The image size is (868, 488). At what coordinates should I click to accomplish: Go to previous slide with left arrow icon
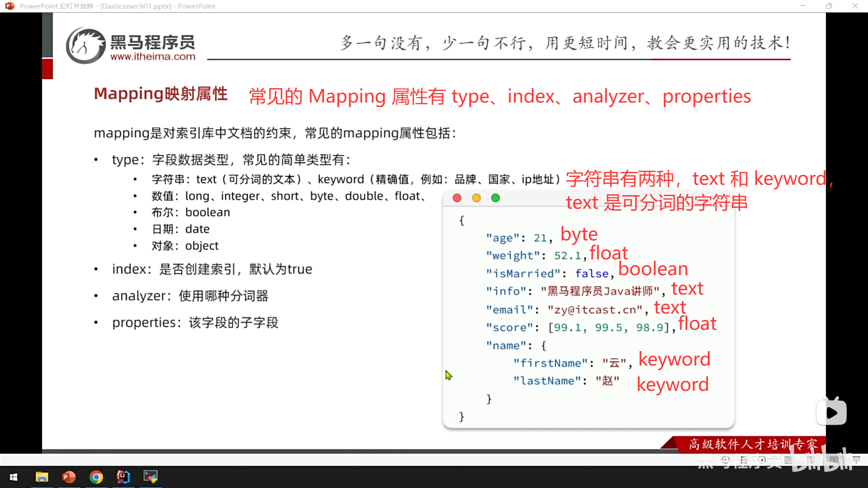point(726,460)
